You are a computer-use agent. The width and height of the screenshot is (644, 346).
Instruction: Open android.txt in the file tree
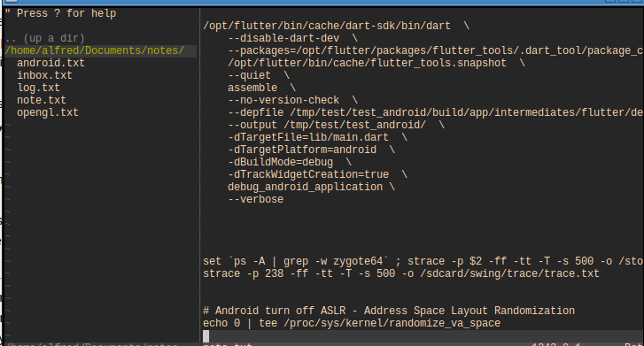pyautogui.click(x=50, y=63)
